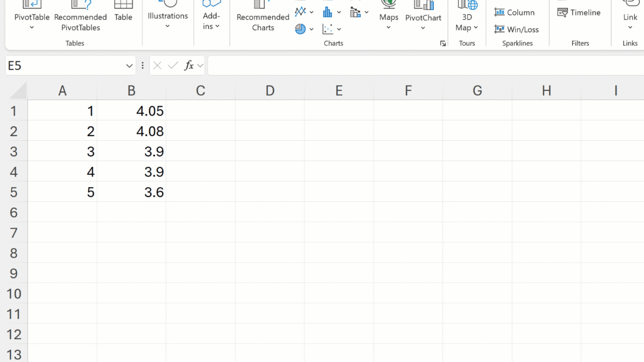Click the Insert Function fx icon
This screenshot has height=362, width=644.
[189, 65]
